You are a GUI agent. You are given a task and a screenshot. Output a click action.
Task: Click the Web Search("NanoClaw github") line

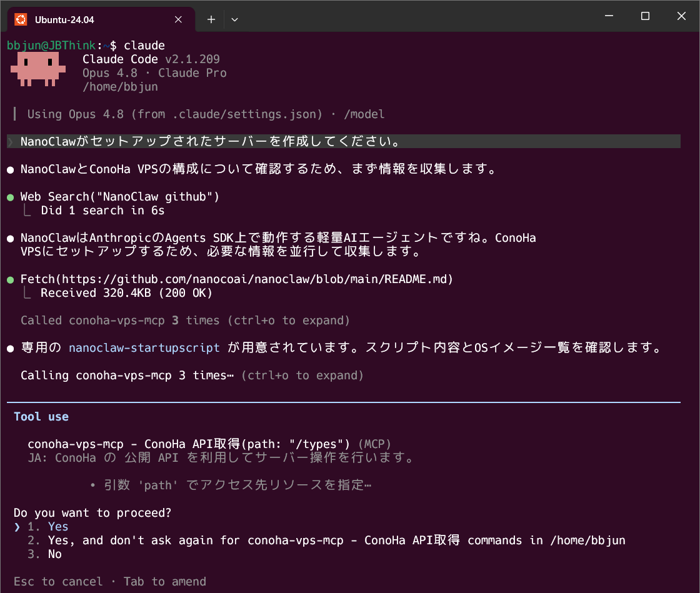[120, 197]
